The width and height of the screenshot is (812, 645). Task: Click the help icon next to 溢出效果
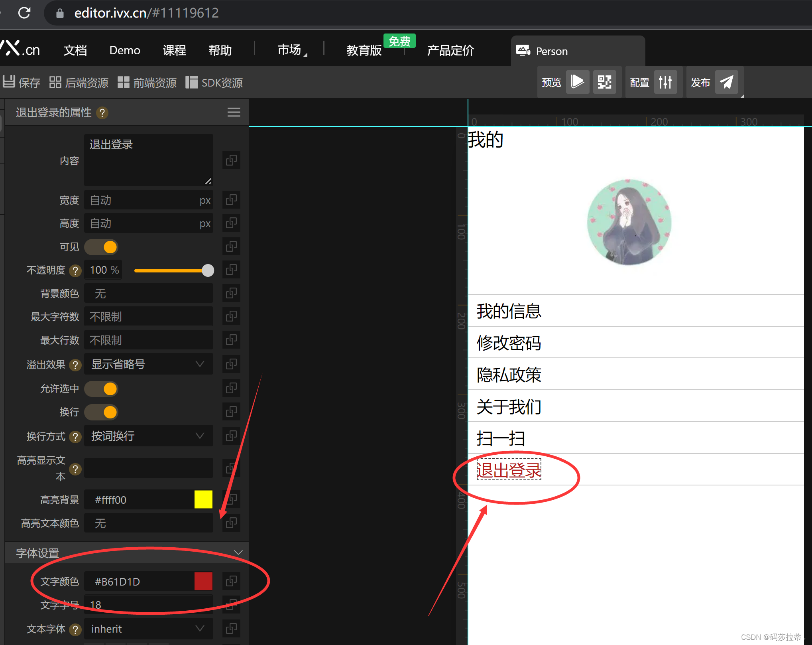75,365
